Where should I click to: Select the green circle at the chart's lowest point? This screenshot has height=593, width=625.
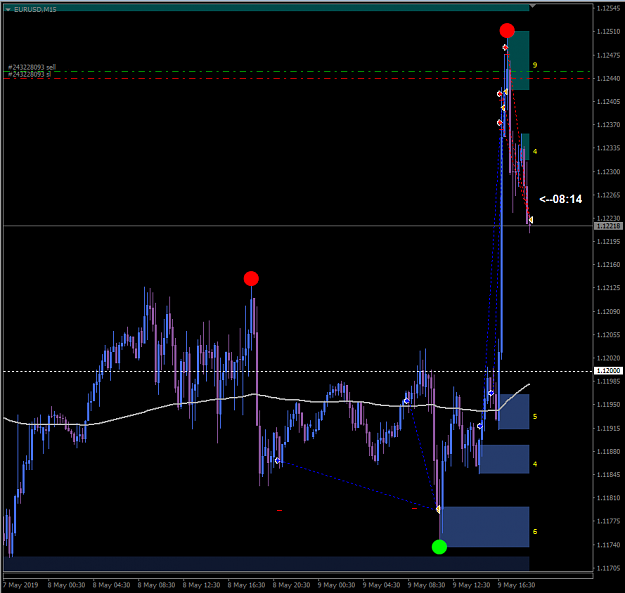coord(439,547)
